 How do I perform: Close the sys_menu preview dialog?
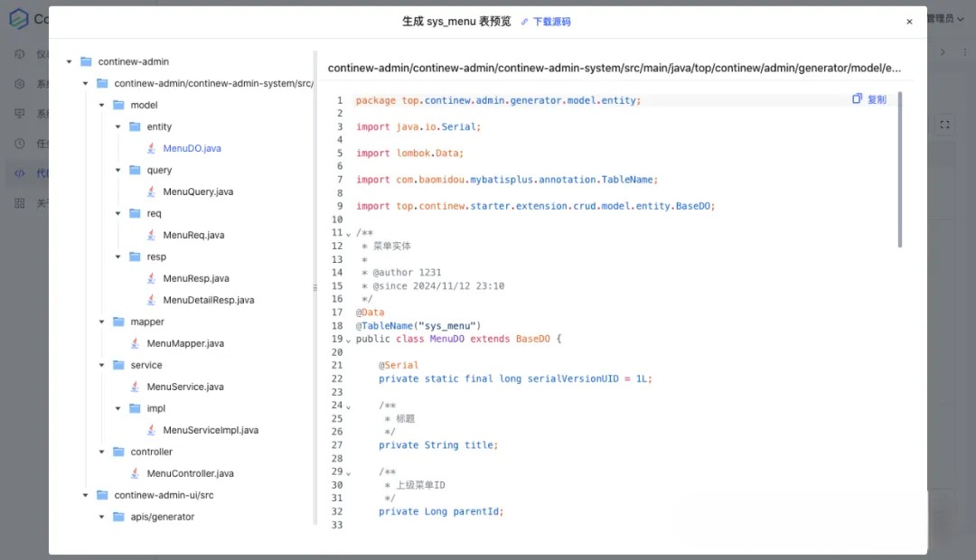(x=909, y=22)
